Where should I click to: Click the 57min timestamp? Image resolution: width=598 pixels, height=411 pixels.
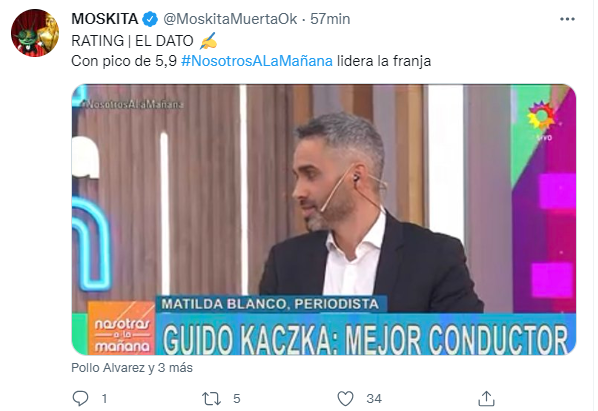click(x=330, y=19)
